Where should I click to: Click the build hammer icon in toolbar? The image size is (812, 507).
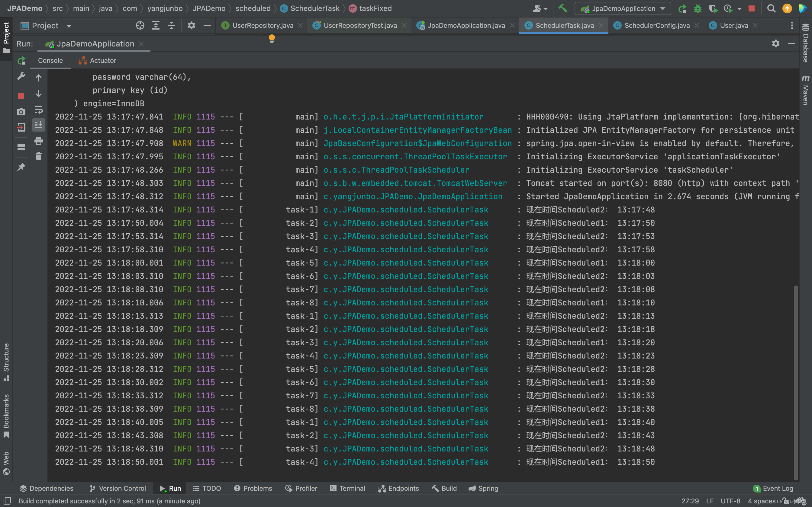pyautogui.click(x=563, y=8)
